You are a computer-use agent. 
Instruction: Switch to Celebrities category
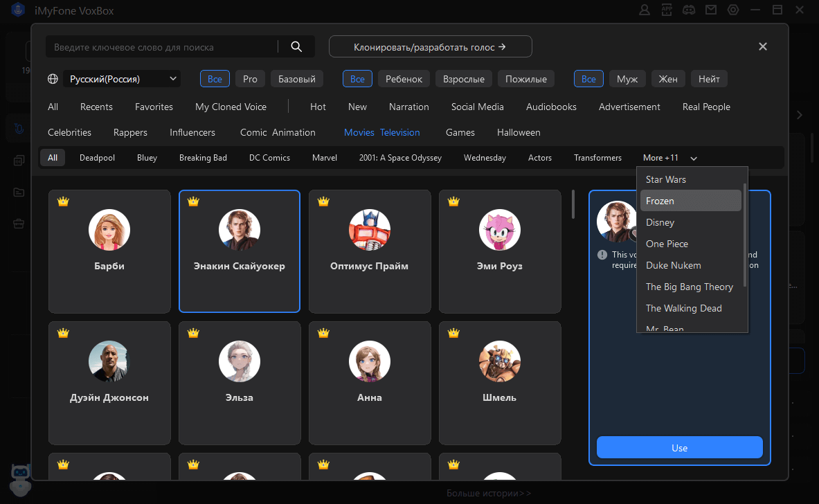69,132
